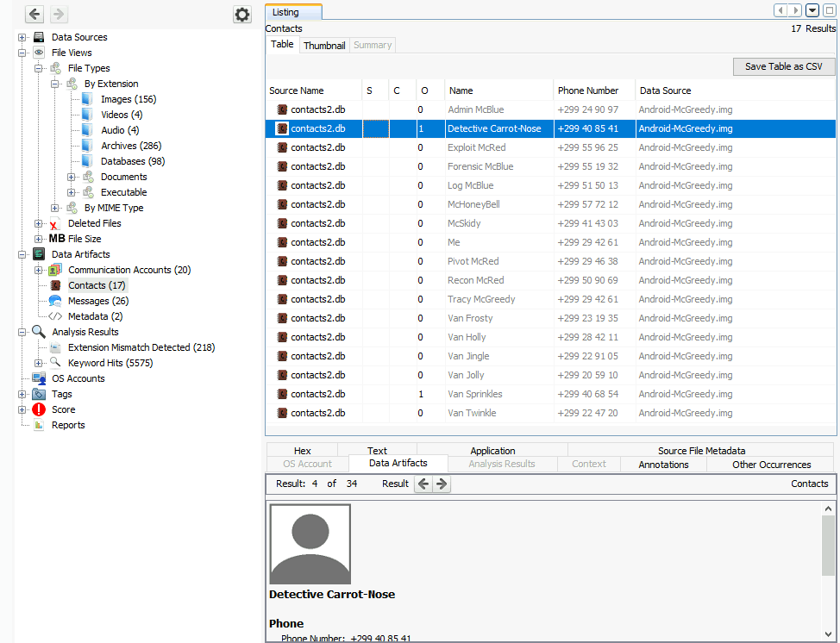The width and height of the screenshot is (840, 643).
Task: Click the Reports chart icon
Action: [x=39, y=425]
